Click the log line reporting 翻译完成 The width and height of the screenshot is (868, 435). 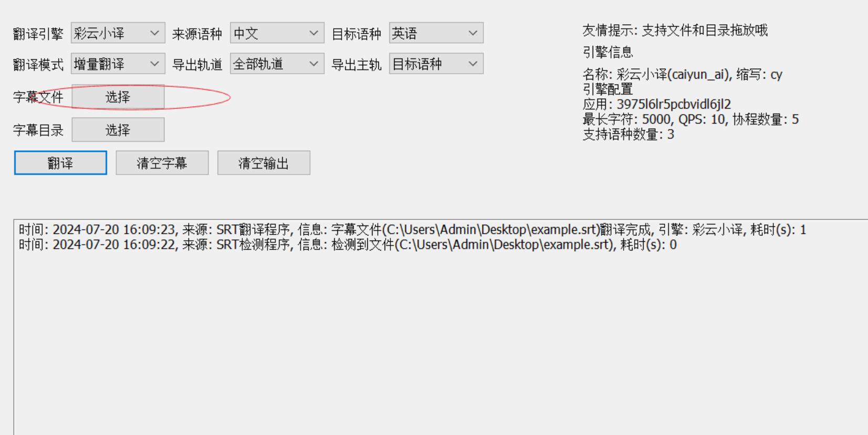412,230
